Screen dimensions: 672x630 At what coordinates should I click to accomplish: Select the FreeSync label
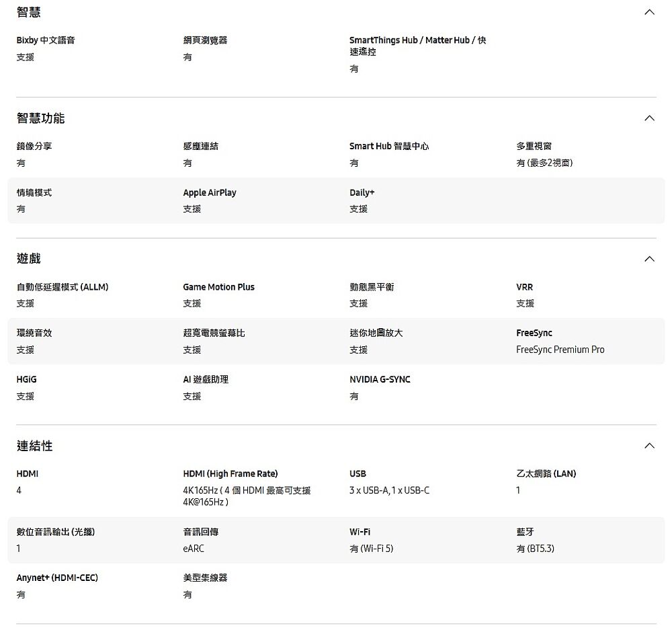point(534,333)
